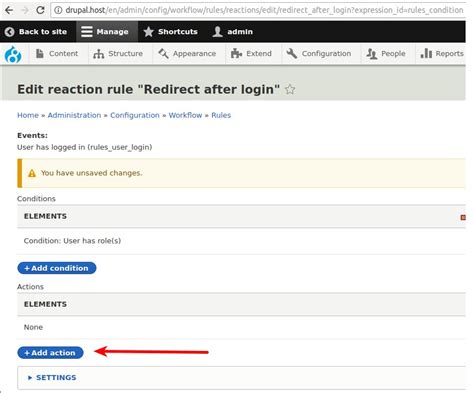Click the Conditions ELEMENTS table header
The image size is (474, 393).
241,217
